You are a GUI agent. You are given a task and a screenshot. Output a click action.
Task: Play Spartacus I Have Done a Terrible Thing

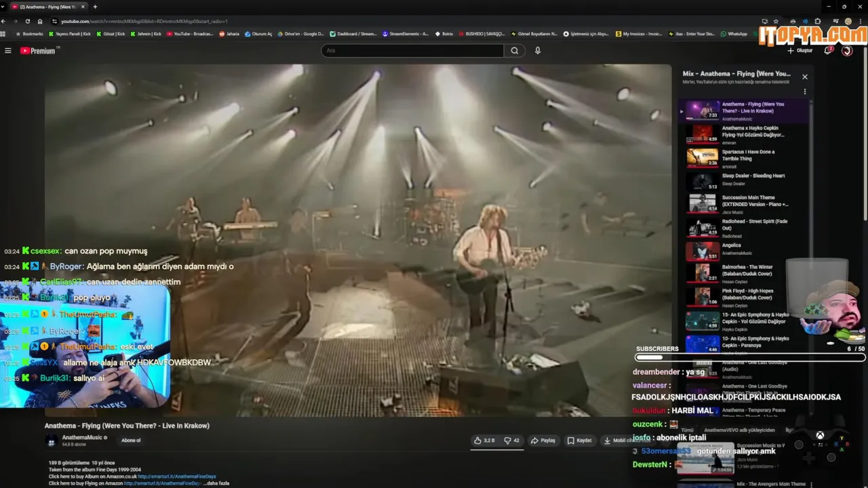coord(744,159)
